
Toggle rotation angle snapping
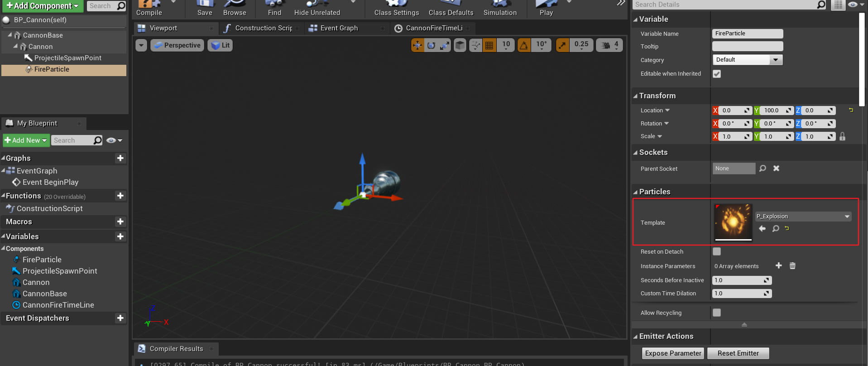[524, 45]
